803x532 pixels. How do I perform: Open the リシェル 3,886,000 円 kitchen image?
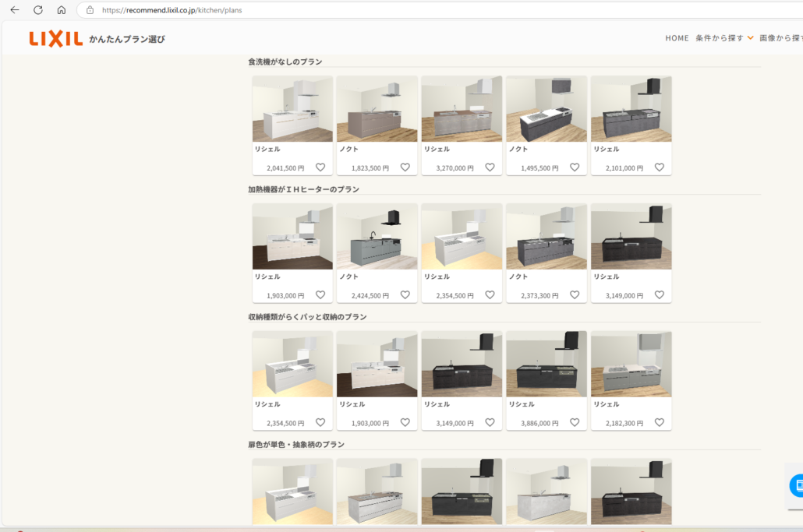pyautogui.click(x=547, y=365)
